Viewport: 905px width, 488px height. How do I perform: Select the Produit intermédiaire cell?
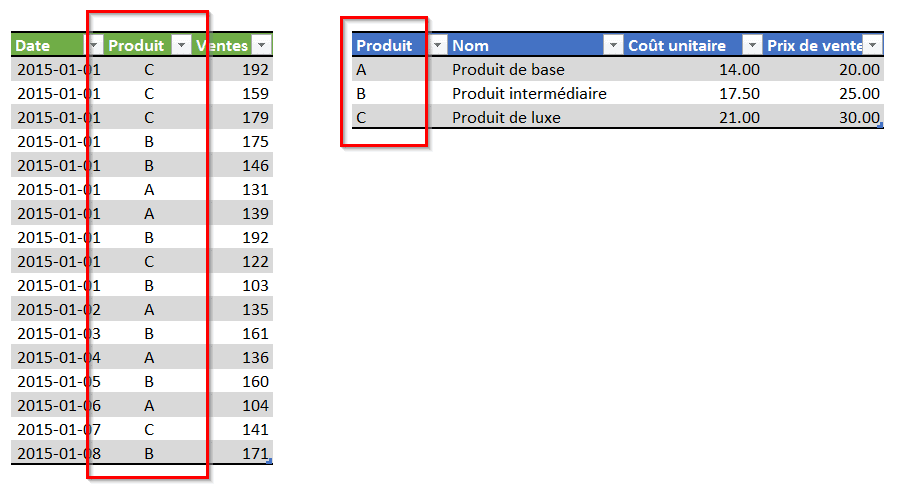[529, 94]
